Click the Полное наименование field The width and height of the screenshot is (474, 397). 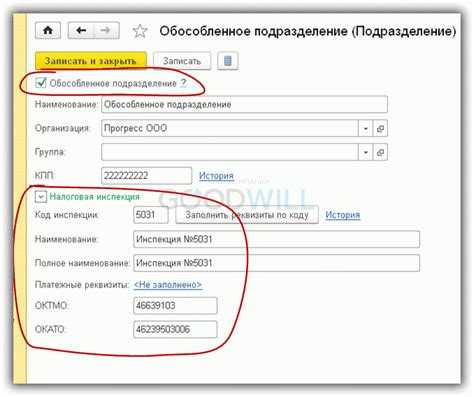click(276, 263)
